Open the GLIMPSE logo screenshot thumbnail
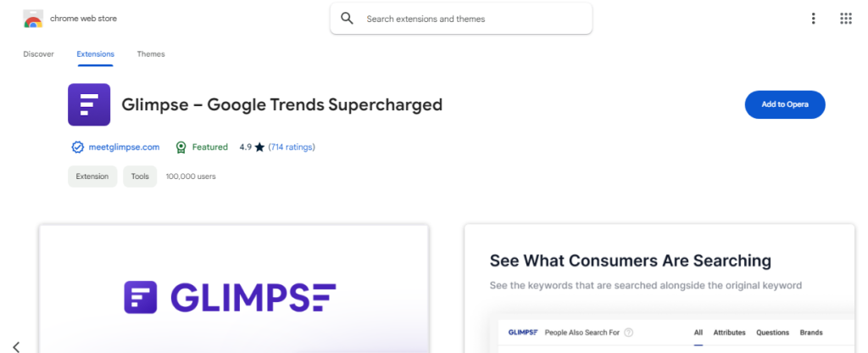The height and width of the screenshot is (353, 868). click(x=234, y=289)
